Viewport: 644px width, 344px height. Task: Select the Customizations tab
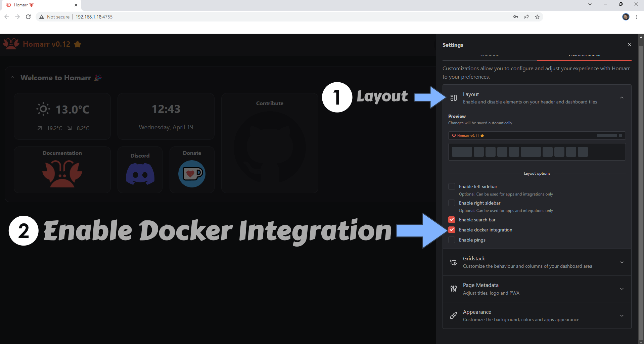(x=584, y=56)
